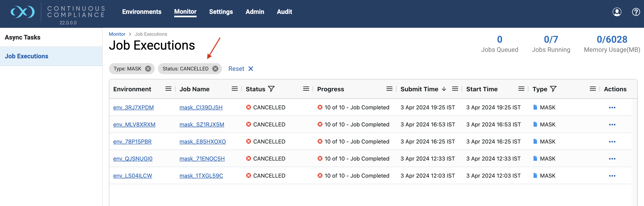644x206 pixels.
Task: Click MASK file icon in env_LS04ILCW row
Action: 535,175
